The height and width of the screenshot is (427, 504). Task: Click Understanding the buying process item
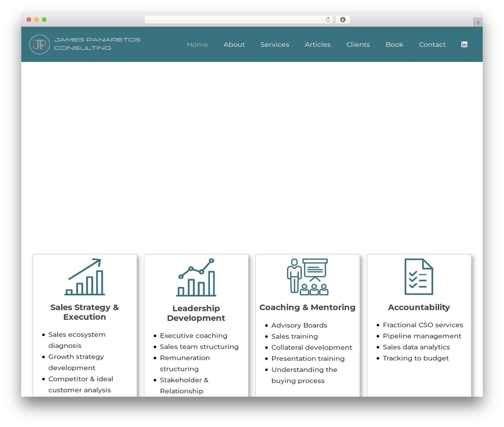pyautogui.click(x=304, y=375)
